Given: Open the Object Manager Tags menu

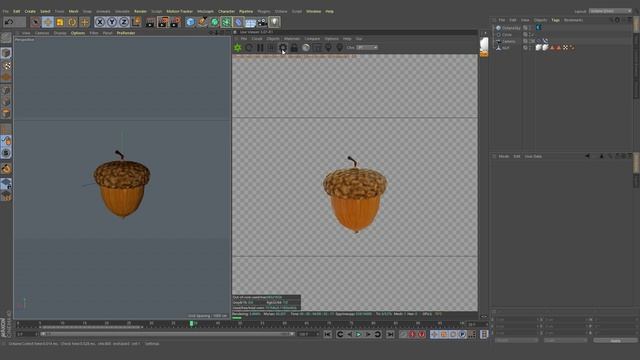Looking at the screenshot, I should 556,20.
